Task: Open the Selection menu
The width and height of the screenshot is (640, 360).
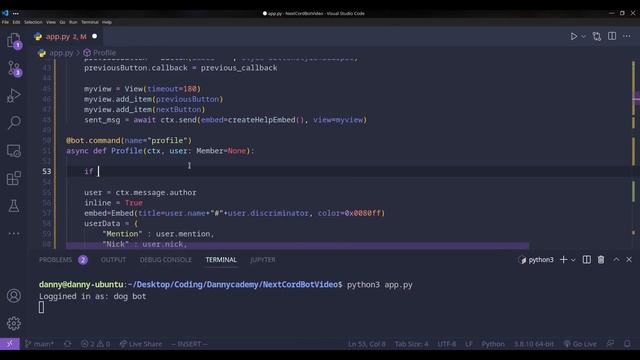Action: tap(33, 22)
